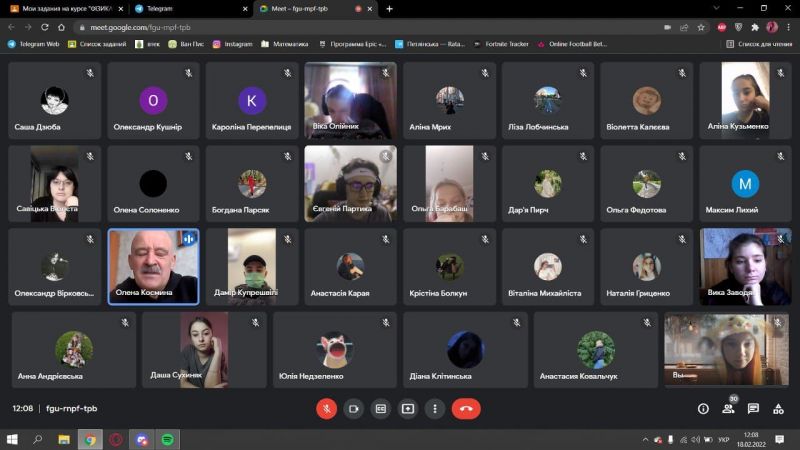Image resolution: width=800 pixels, height=450 pixels.
Task: Open Chrome three-dot menu
Action: pyautogui.click(x=788, y=28)
